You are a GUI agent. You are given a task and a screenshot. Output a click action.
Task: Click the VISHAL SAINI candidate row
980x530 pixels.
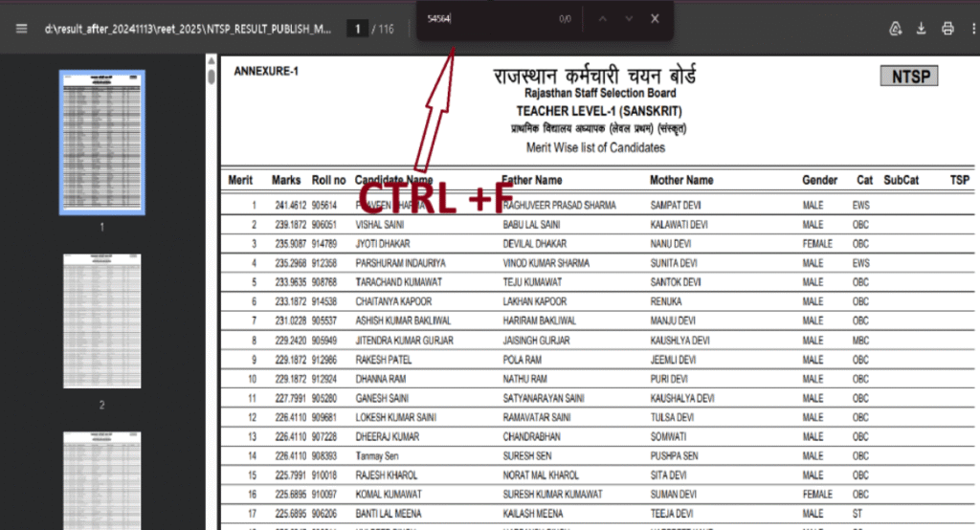(597, 225)
